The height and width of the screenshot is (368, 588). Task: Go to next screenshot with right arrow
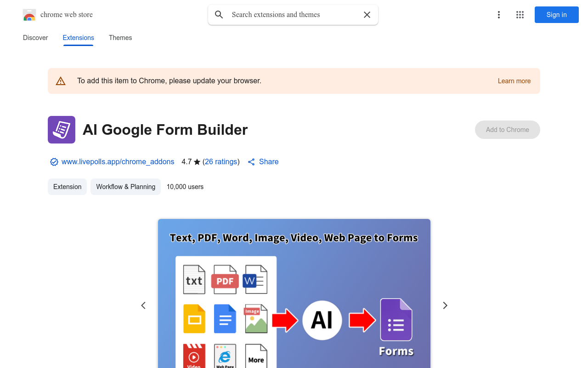pos(445,305)
